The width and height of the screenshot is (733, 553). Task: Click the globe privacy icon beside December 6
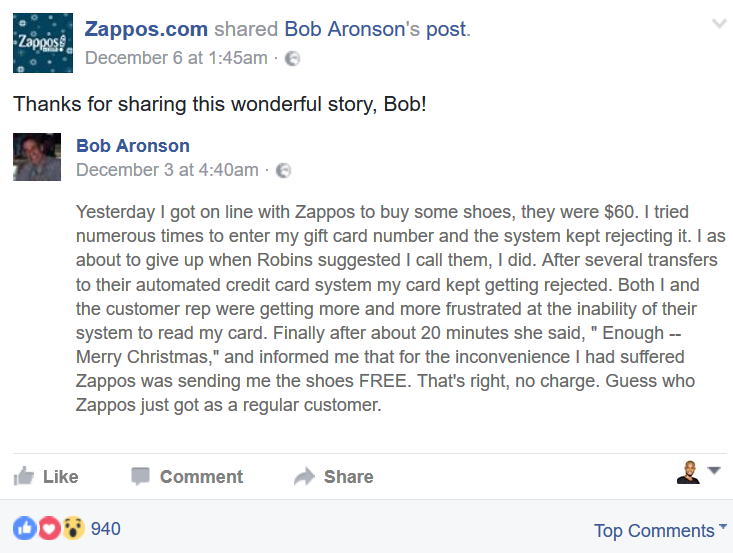coord(292,58)
